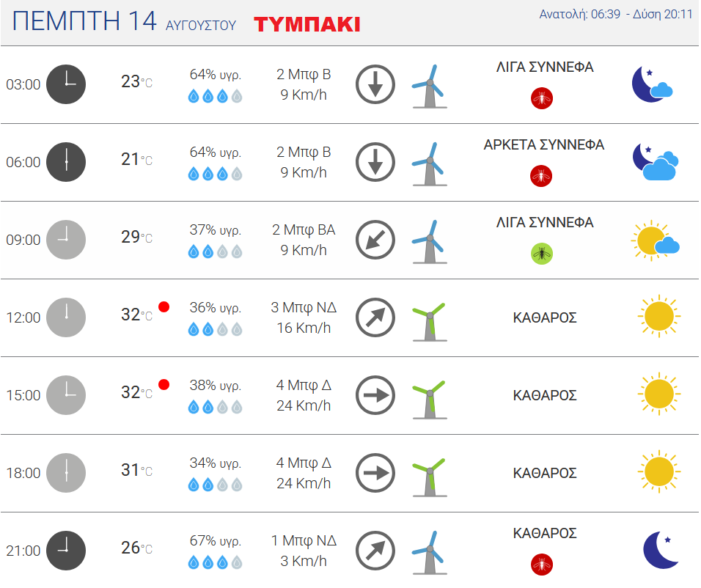
Task: Open the ΤΥΜΠΑΚΙ location title
Action: [307, 25]
